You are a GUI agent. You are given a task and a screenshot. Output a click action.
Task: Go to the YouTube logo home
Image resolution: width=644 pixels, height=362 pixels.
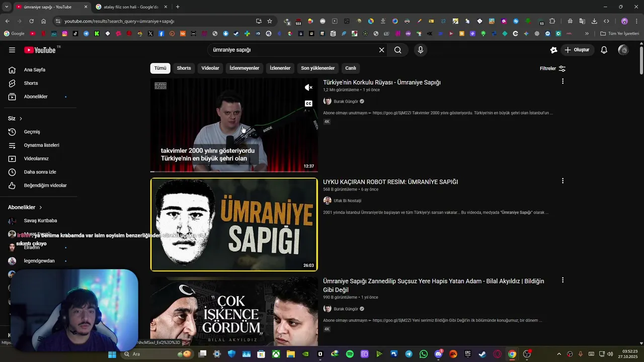pyautogui.click(x=40, y=50)
